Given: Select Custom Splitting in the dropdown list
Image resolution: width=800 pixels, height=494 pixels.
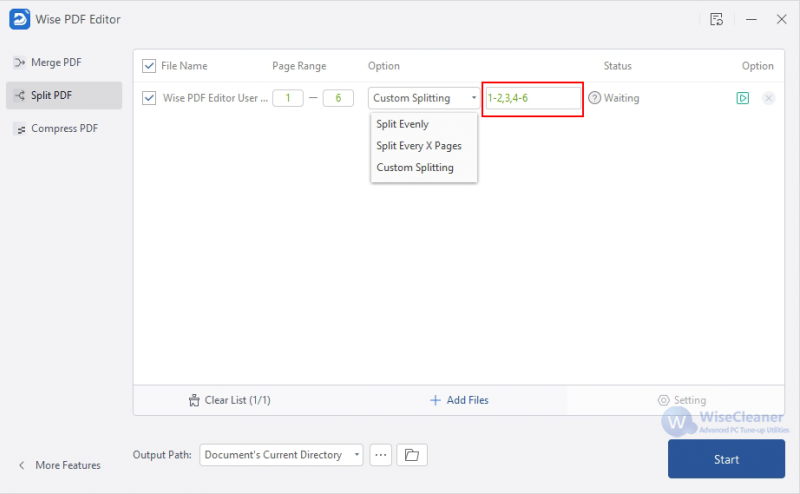Looking at the screenshot, I should pos(423,167).
